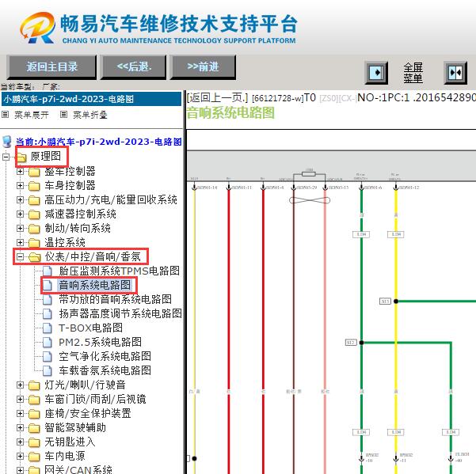Select the 原理图 folder
476x474 pixels.
tap(45, 156)
